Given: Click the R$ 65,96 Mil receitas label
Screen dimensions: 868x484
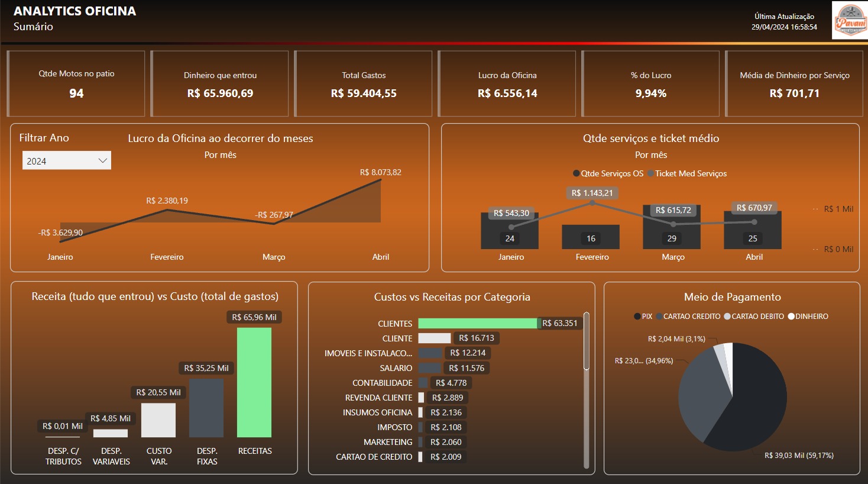Looking at the screenshot, I should click(254, 317).
